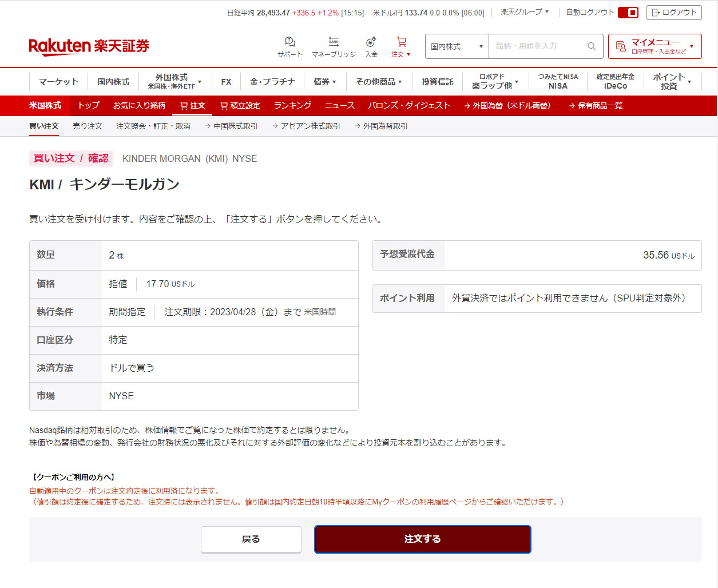Click the Rakuten 楽天証券 logo
The width and height of the screenshot is (718, 588).
(89, 46)
